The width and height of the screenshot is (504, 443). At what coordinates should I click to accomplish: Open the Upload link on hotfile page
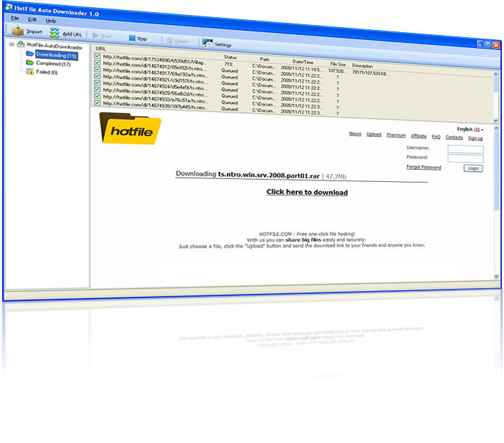point(374,134)
